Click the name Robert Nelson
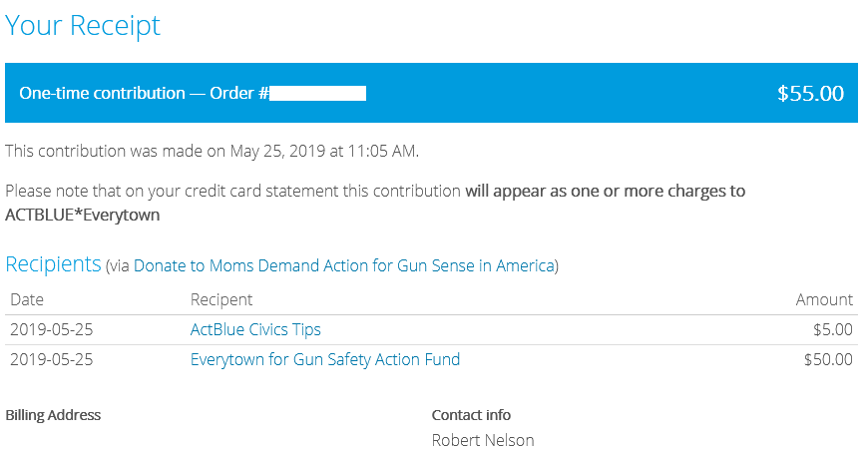868x453 pixels. click(x=483, y=440)
